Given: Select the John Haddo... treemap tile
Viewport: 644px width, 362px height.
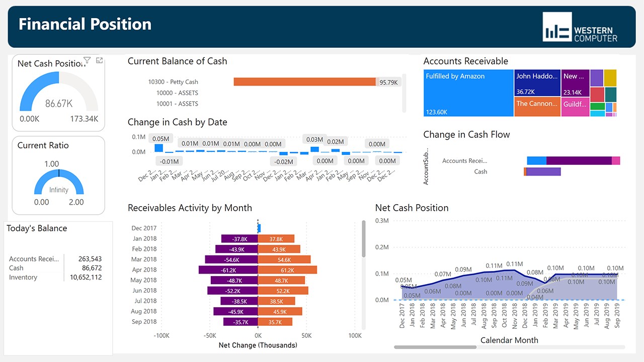Looking at the screenshot, I should (537, 83).
